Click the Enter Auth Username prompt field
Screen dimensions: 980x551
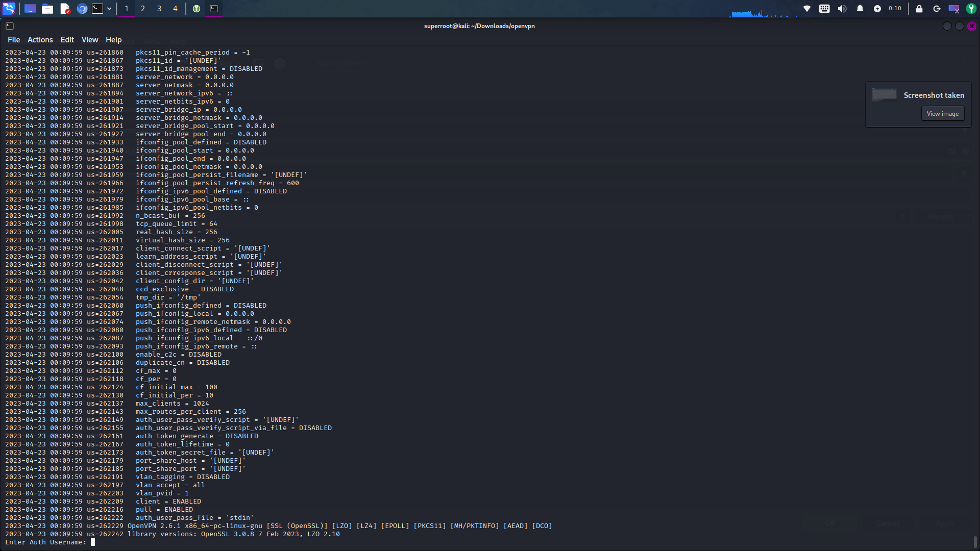point(93,542)
